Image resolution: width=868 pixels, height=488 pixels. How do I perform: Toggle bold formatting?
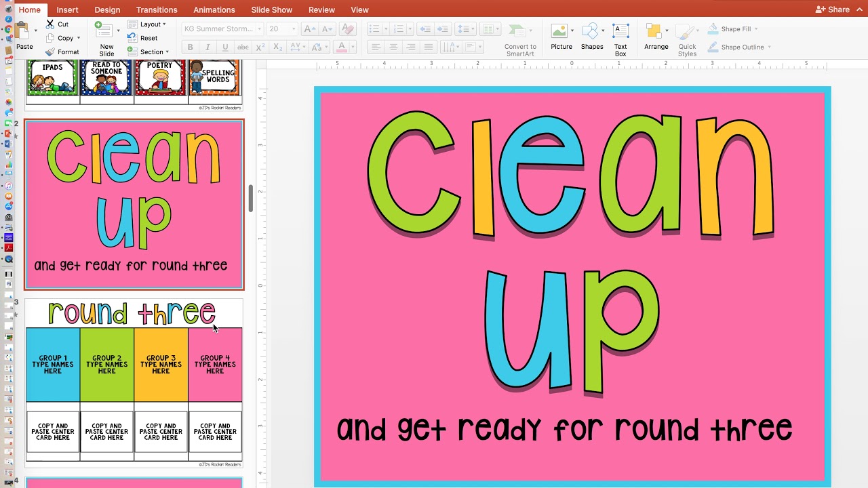click(x=190, y=47)
